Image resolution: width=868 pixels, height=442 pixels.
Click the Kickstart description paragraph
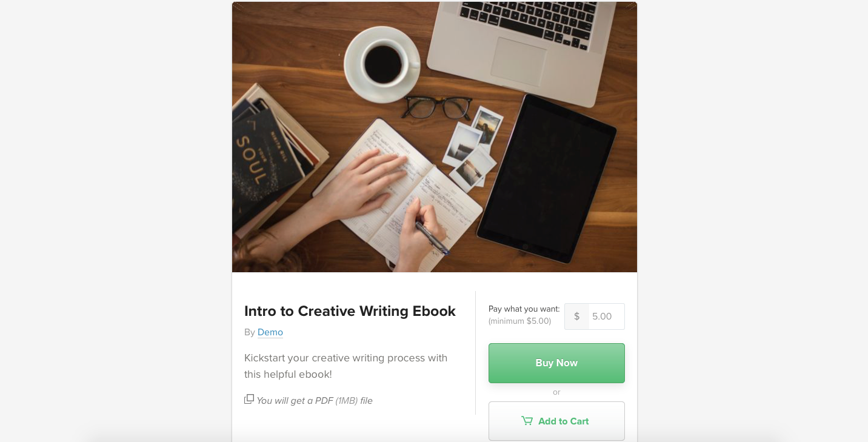(x=346, y=366)
